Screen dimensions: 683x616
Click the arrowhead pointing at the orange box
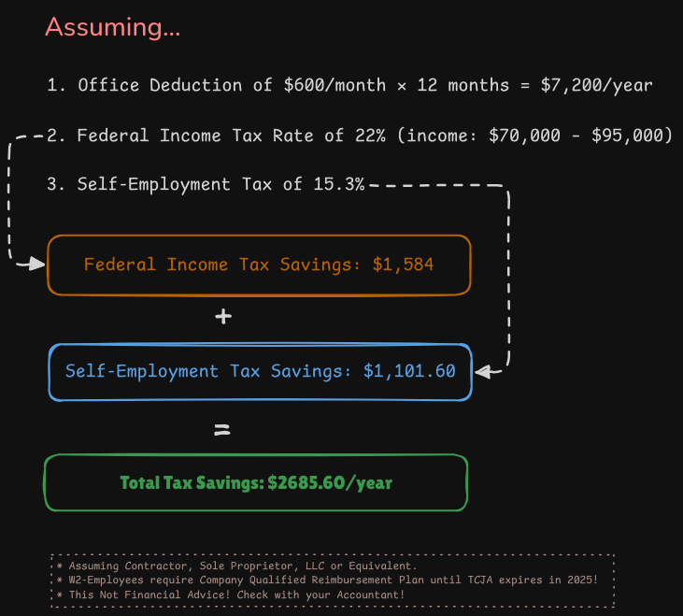tap(36, 265)
